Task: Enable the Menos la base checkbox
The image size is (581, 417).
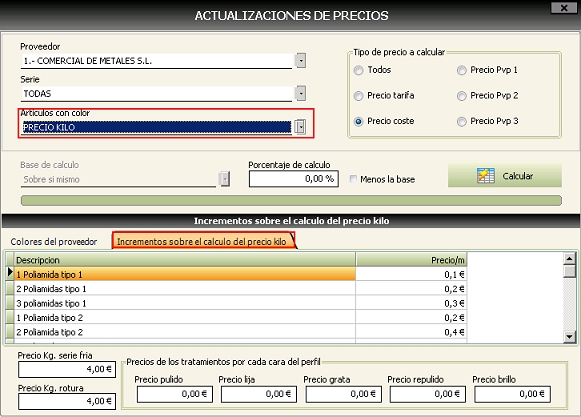Action: pyautogui.click(x=353, y=179)
